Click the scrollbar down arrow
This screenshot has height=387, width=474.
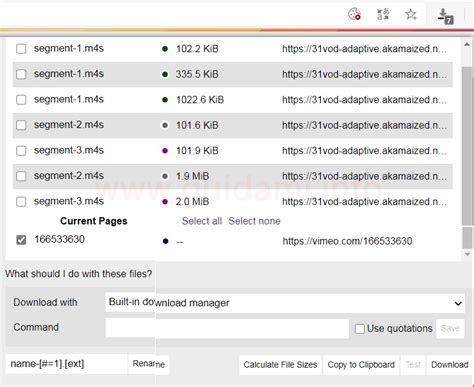pyautogui.click(x=467, y=254)
